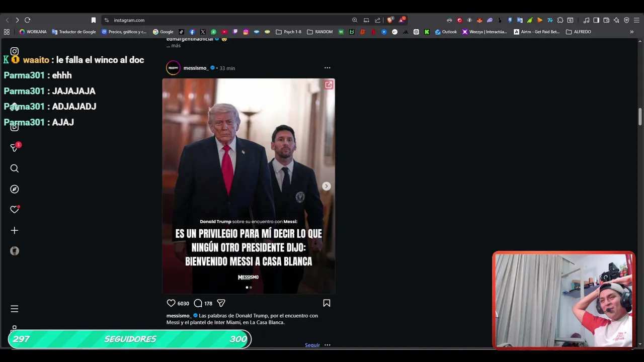Viewport: 644px width, 362px height.
Task: Click the bookmark page icon beside address bar
Action: click(93, 20)
